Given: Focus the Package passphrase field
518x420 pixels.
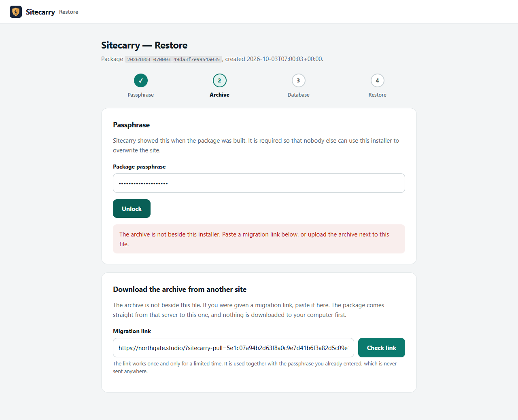Looking at the screenshot, I should click(259, 183).
